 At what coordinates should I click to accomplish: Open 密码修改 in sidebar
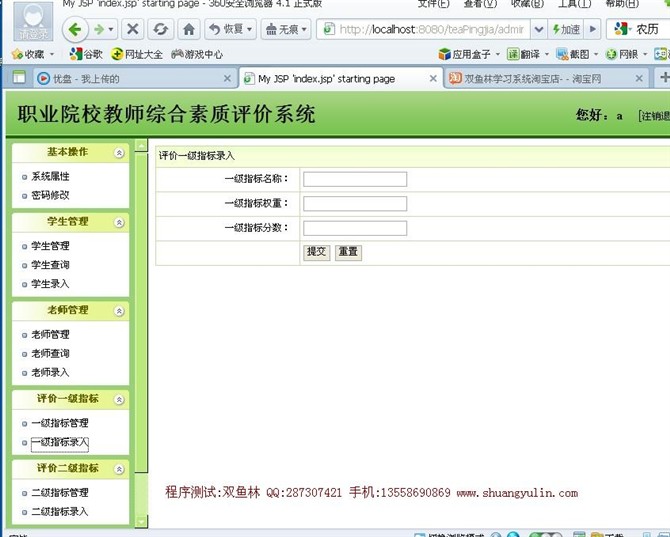[x=50, y=195]
